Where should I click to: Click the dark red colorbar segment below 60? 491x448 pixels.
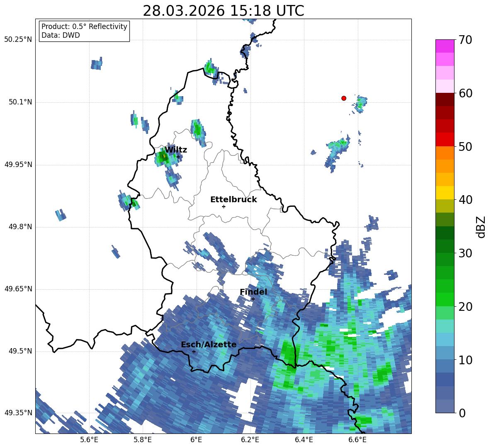click(445, 99)
